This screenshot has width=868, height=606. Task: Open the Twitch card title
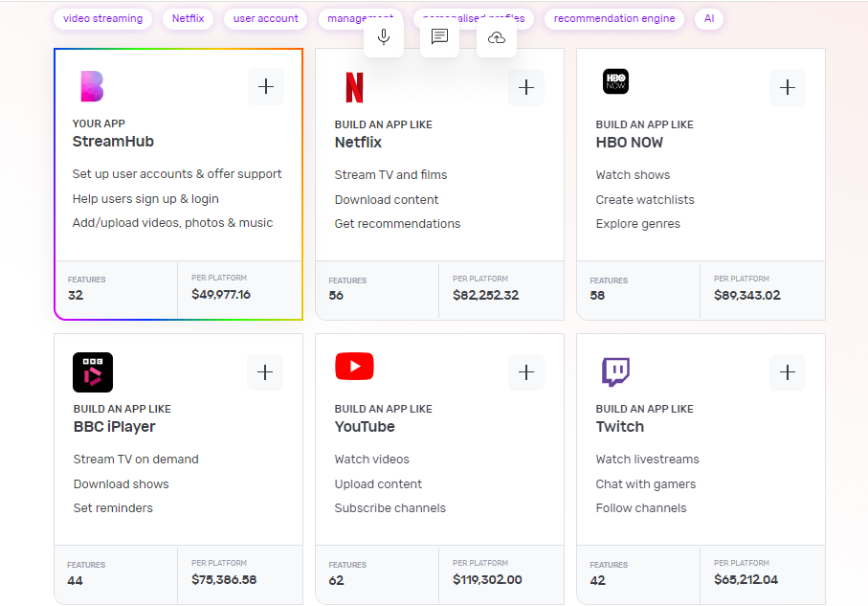click(620, 427)
